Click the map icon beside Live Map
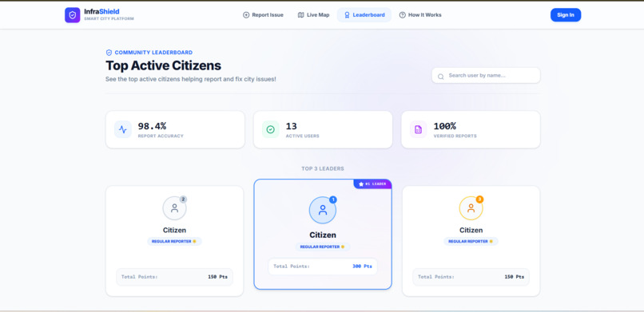 [x=300, y=15]
